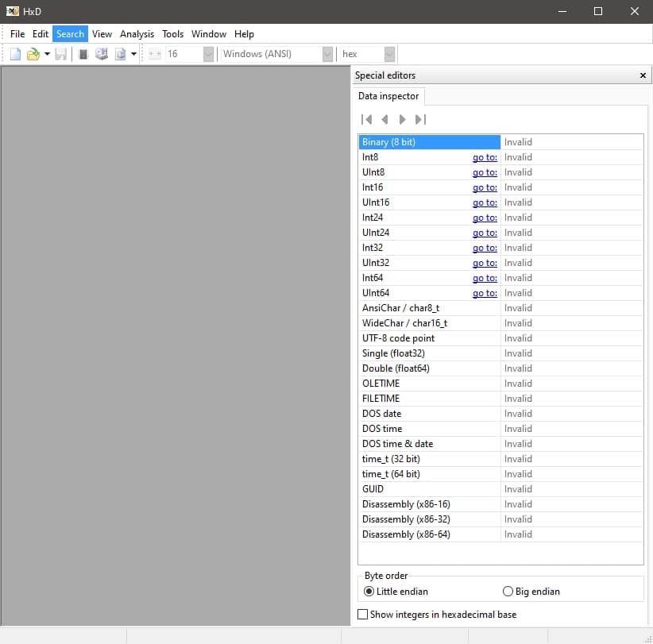This screenshot has height=644, width=653.
Task: Jump to first byte in Data inspector
Action: (x=366, y=119)
